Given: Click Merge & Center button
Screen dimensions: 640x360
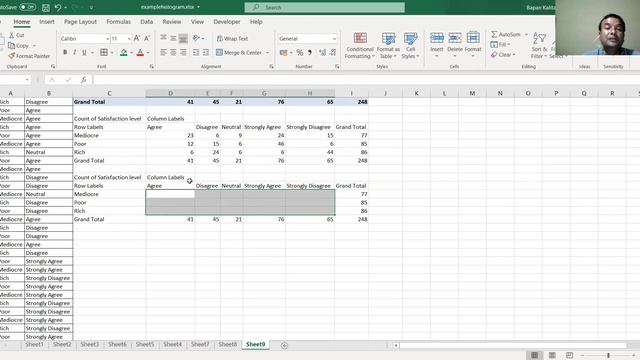Looking at the screenshot, I should (239, 53).
